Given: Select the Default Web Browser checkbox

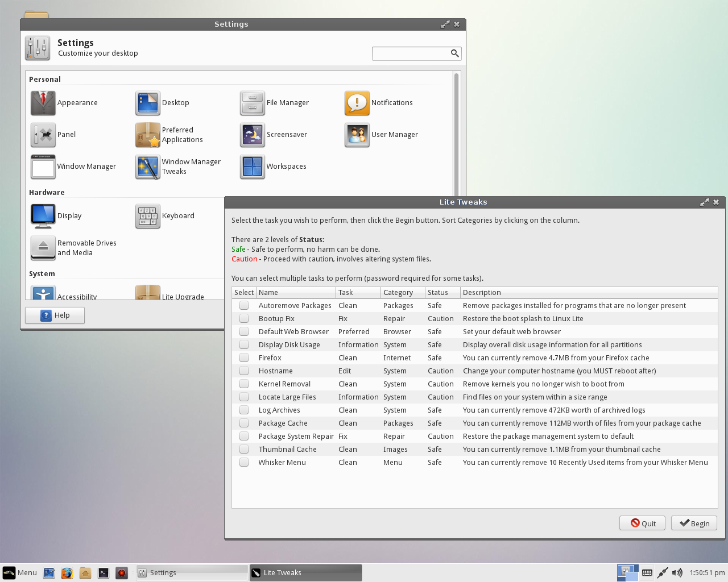Looking at the screenshot, I should [244, 331].
